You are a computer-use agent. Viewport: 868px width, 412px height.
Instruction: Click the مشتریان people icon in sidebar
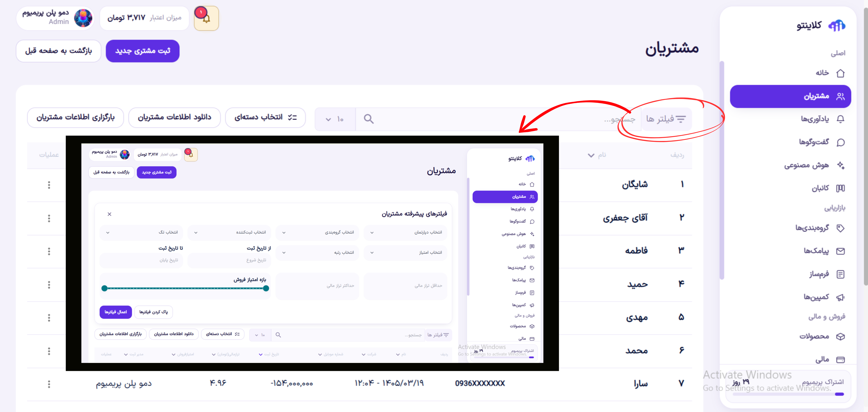[x=840, y=96]
